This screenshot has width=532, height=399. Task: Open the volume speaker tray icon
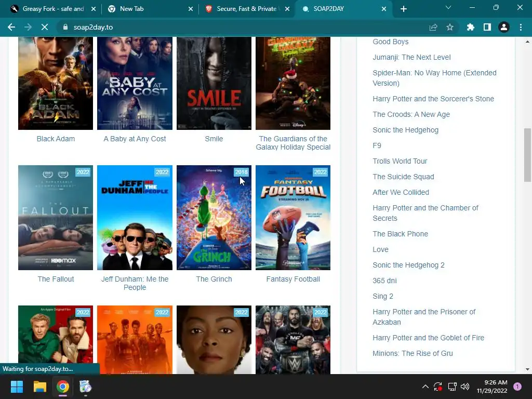tap(465, 387)
